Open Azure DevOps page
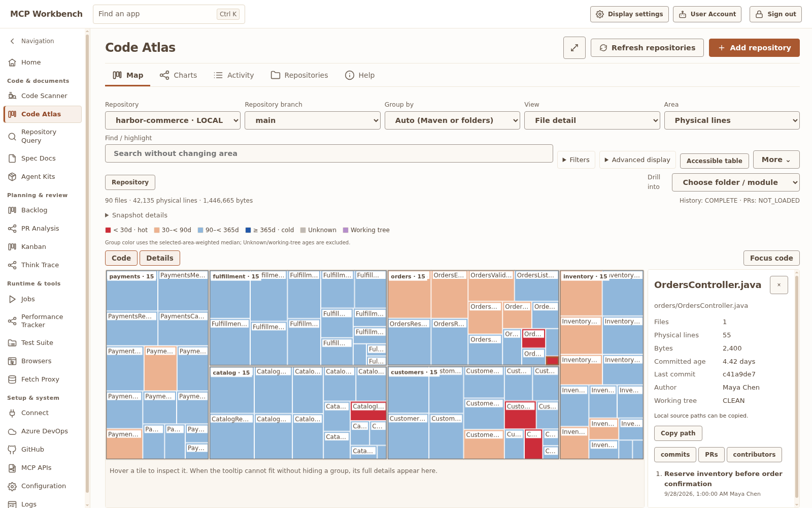Image resolution: width=812 pixels, height=508 pixels. tap(43, 431)
